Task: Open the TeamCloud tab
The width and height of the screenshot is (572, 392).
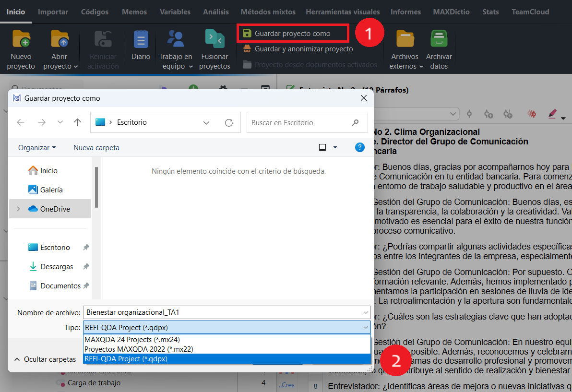Action: (x=530, y=12)
